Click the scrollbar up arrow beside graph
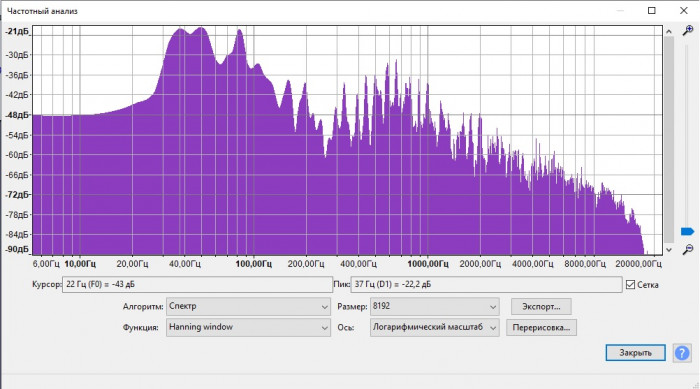This screenshot has height=389, width=700. tap(669, 31)
